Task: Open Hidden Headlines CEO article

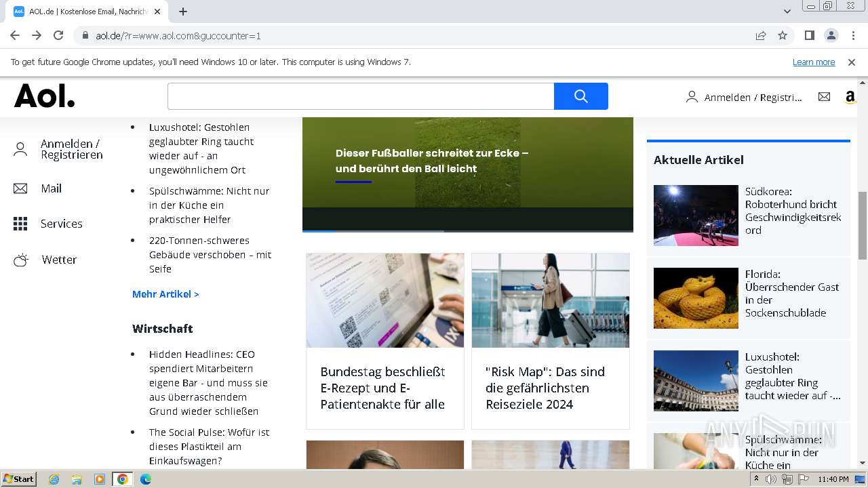Action: coord(208,383)
